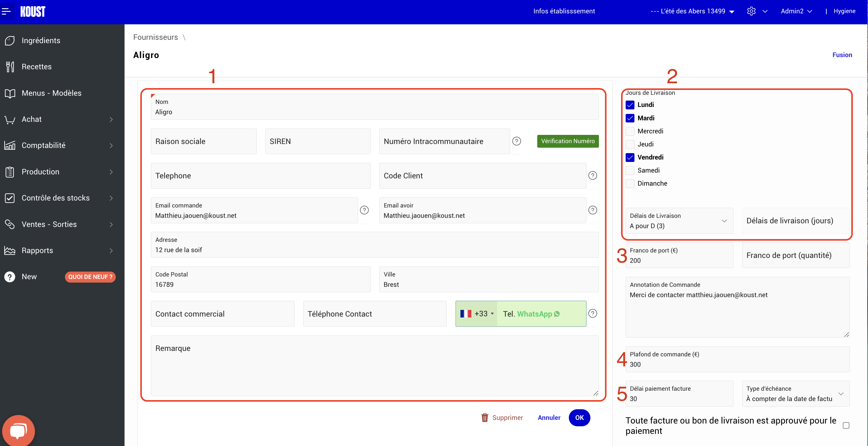Click the Code Postal field
This screenshot has width=868, height=446.
(x=261, y=280)
